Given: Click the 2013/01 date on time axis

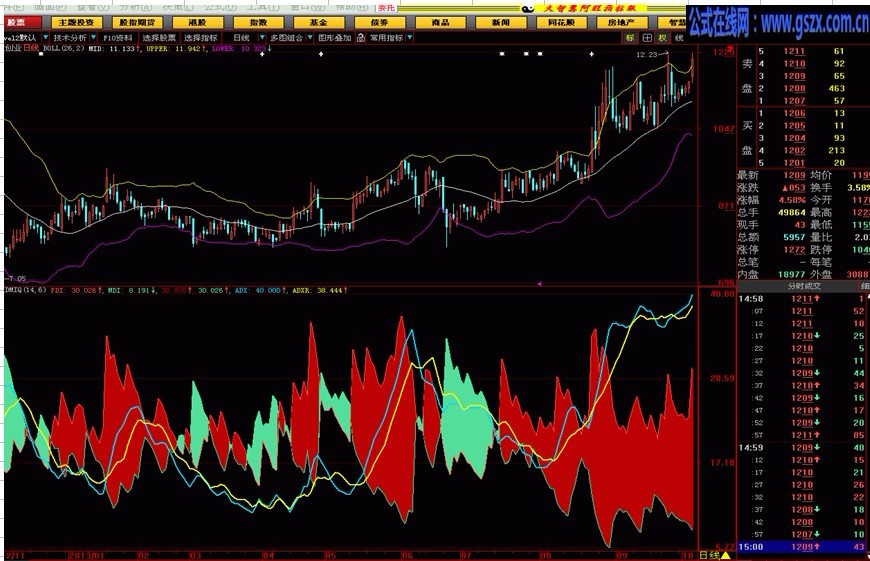Looking at the screenshot, I should [87, 555].
